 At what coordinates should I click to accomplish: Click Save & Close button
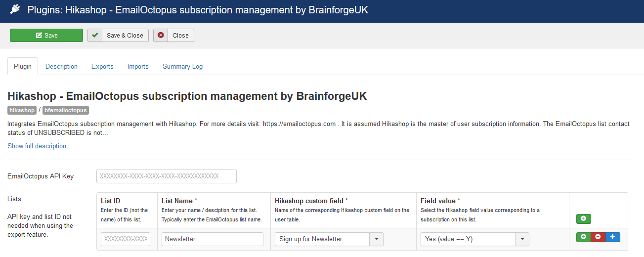pos(118,35)
